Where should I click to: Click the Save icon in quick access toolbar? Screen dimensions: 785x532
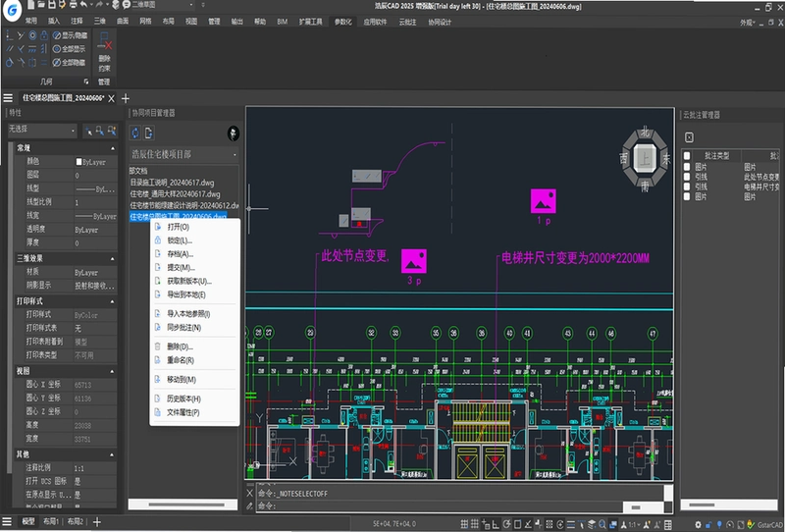52,5
